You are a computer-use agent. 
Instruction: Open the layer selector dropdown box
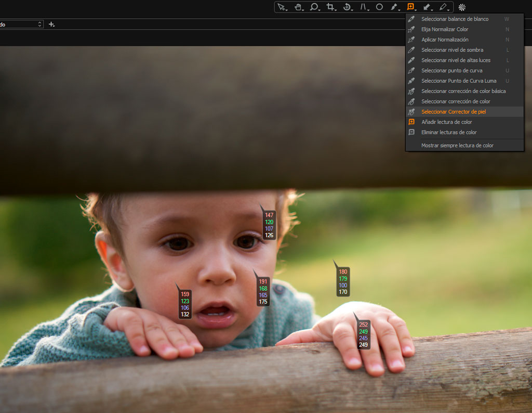[x=21, y=24]
